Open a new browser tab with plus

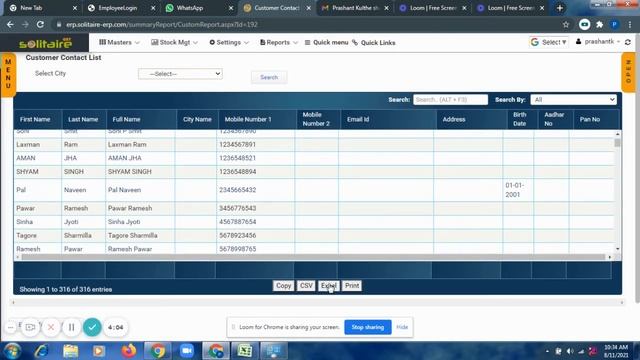[x=560, y=8]
